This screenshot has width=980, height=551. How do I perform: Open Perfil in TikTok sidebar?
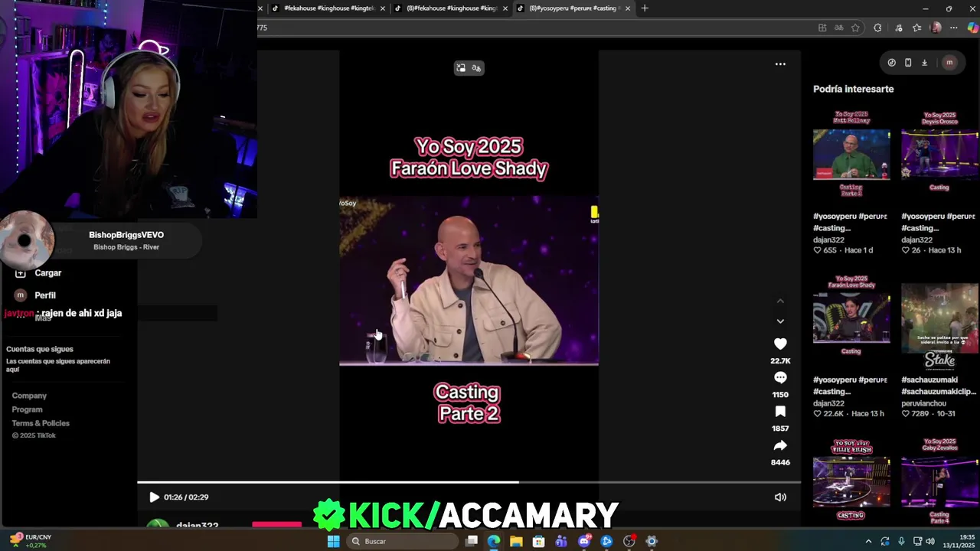(35, 295)
